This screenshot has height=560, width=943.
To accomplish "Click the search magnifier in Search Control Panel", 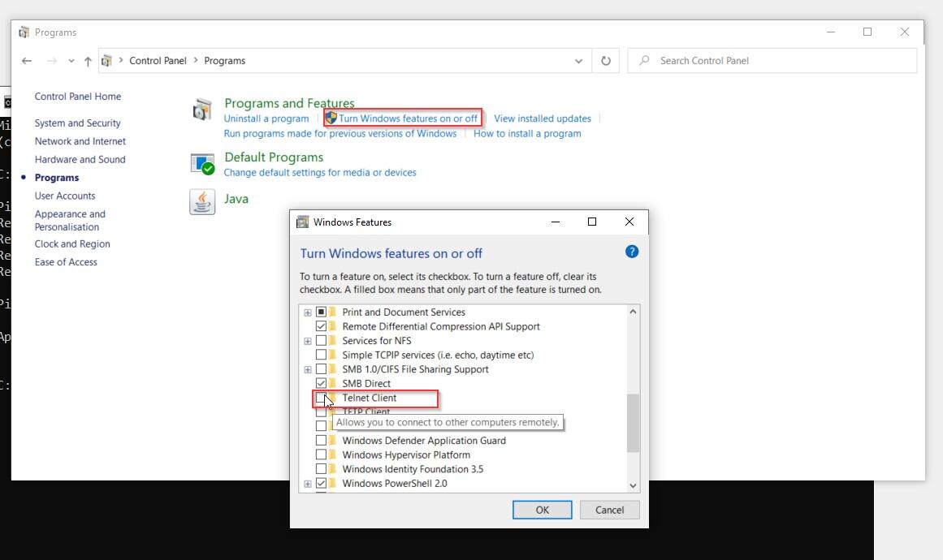I will [x=645, y=61].
